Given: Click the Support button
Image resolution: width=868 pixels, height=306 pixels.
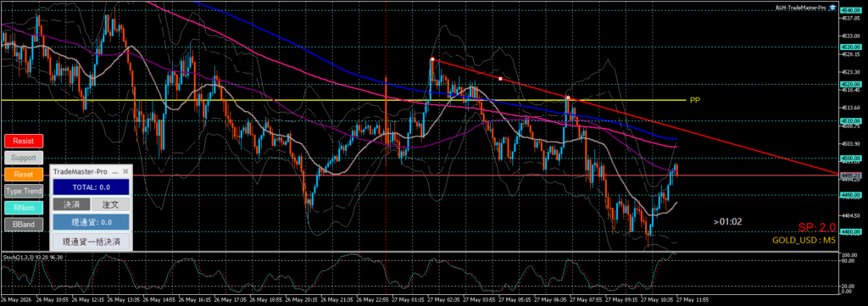Looking at the screenshot, I should 23,158.
